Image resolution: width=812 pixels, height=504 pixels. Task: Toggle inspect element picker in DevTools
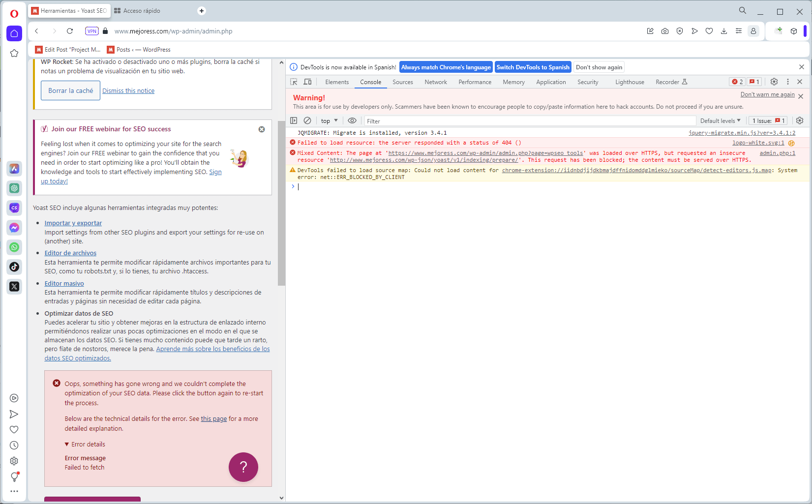(x=294, y=82)
